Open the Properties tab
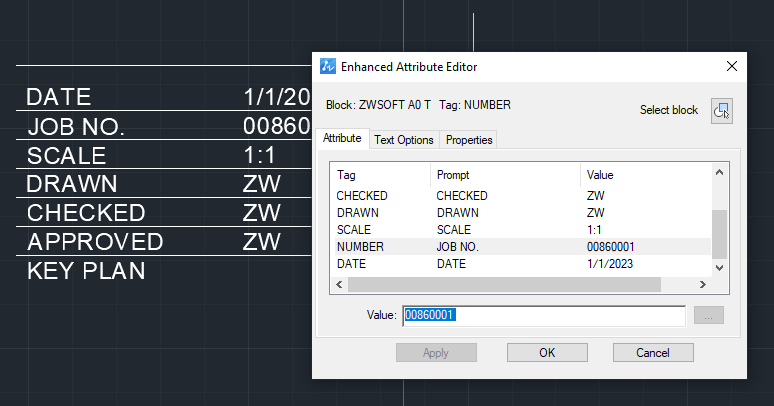Viewport: 774px width, 406px height. 469,140
